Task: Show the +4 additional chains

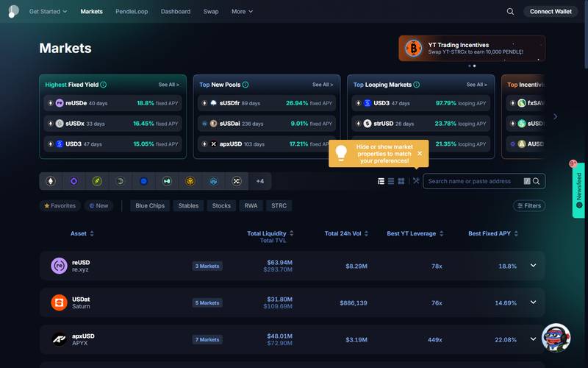Action: 260,181
